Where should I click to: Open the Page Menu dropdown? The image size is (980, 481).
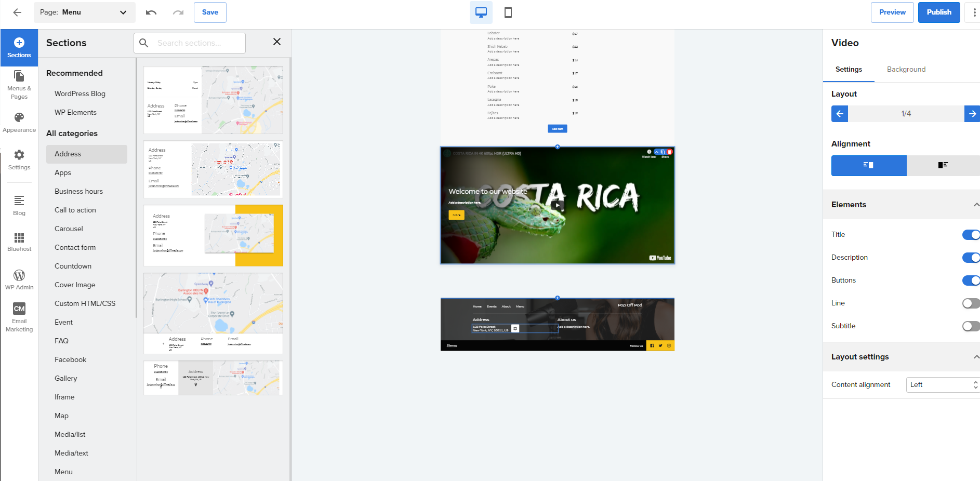[84, 12]
